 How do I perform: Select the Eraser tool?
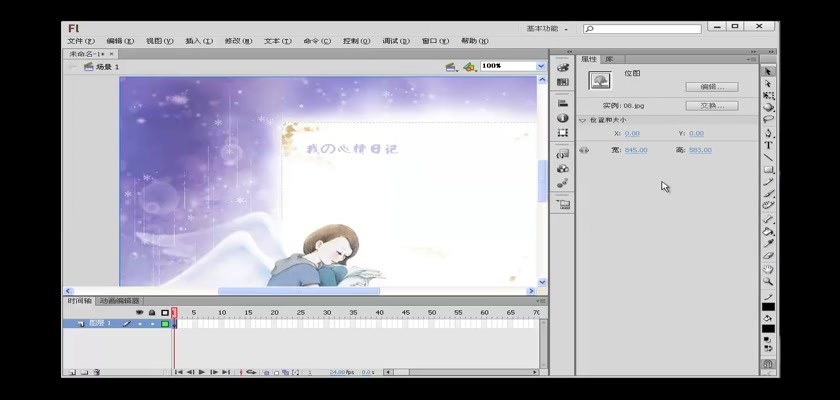pyautogui.click(x=768, y=256)
